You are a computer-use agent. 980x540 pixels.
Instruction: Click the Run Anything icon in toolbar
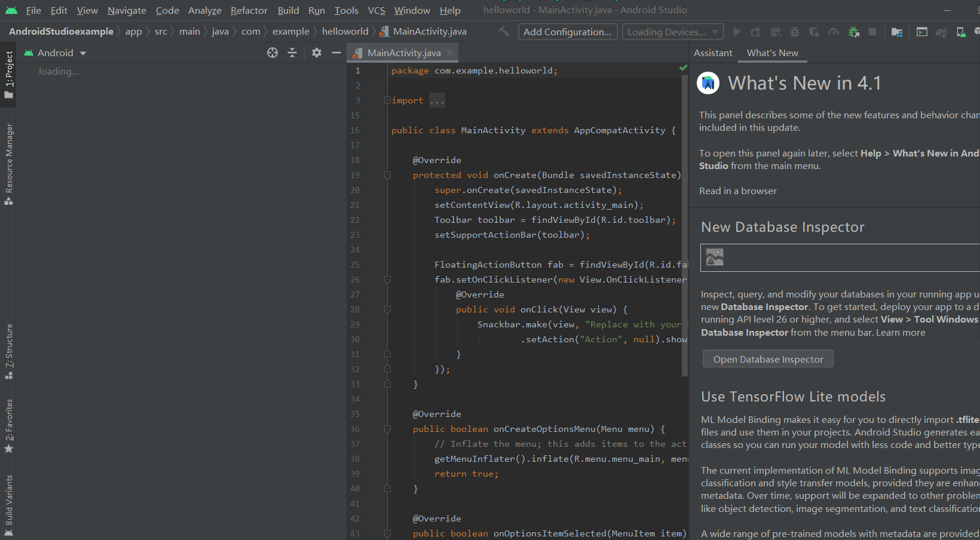(x=922, y=32)
